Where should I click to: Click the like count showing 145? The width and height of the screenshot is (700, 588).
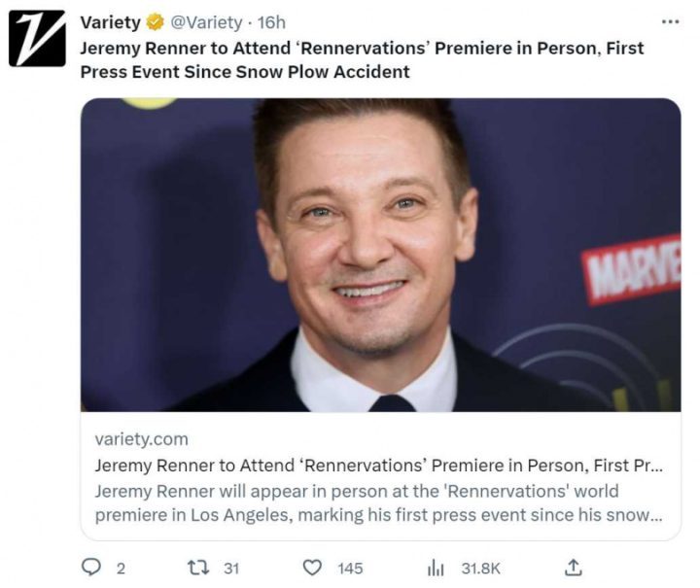[x=350, y=569]
